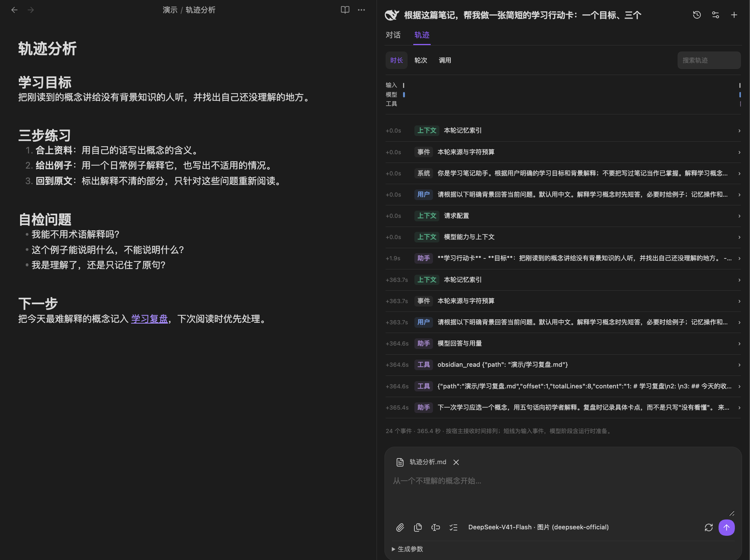
Task: Open chat settings sliders icon
Action: [x=716, y=15]
